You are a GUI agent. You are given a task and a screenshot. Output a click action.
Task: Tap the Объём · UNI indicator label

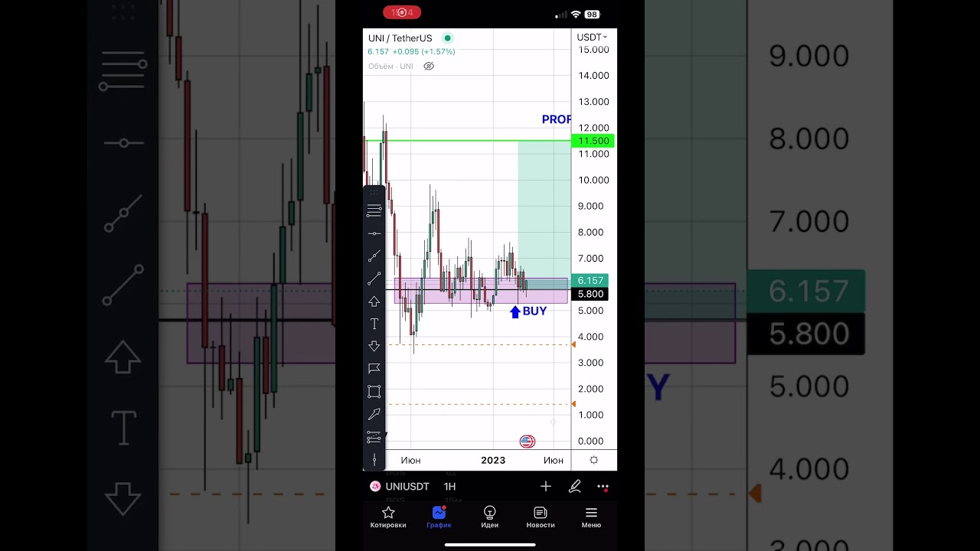coord(390,67)
